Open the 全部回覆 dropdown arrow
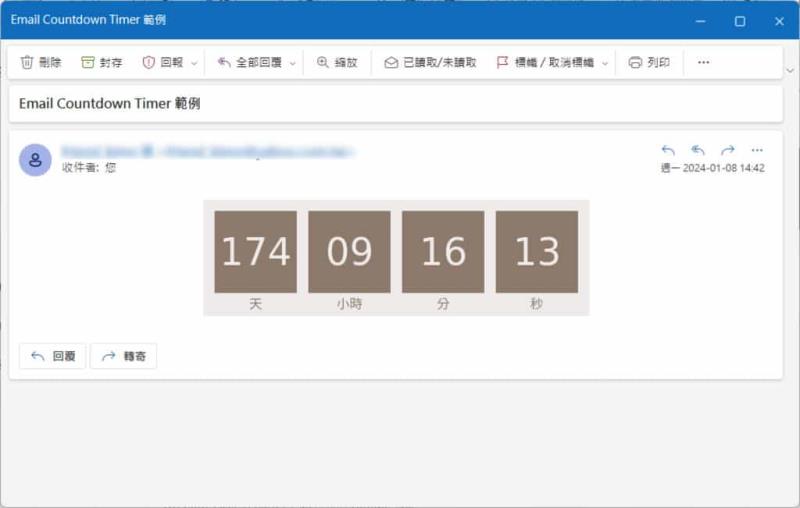 (x=293, y=63)
